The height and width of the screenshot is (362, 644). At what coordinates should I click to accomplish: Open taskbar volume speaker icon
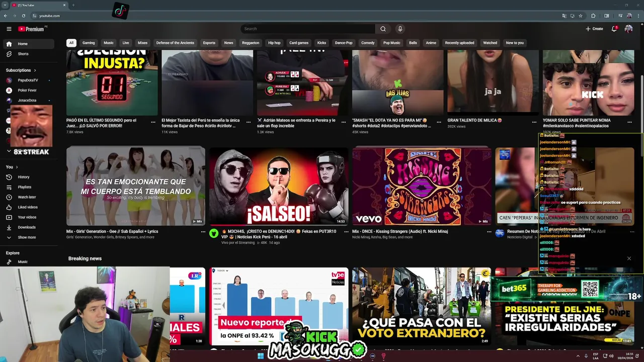click(x=611, y=356)
